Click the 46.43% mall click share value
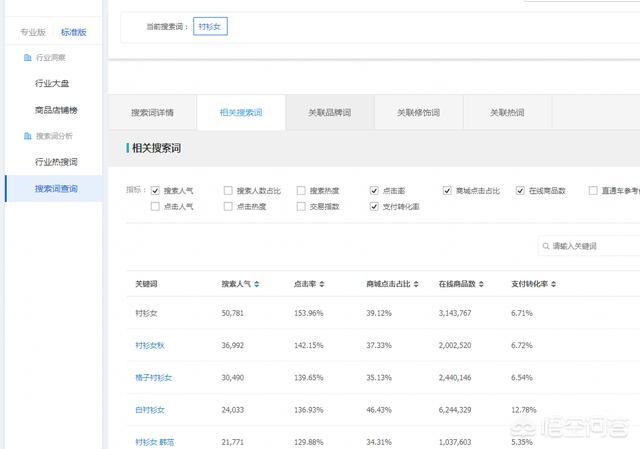640x449 pixels. [379, 410]
